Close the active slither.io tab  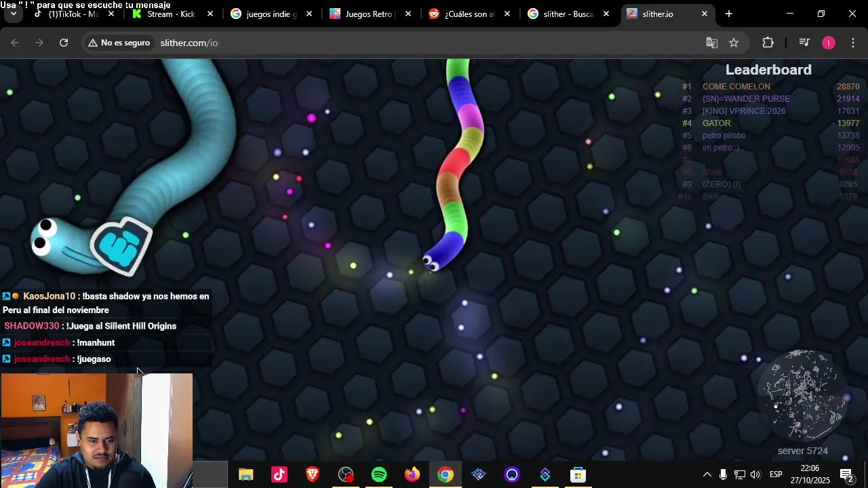pos(705,14)
